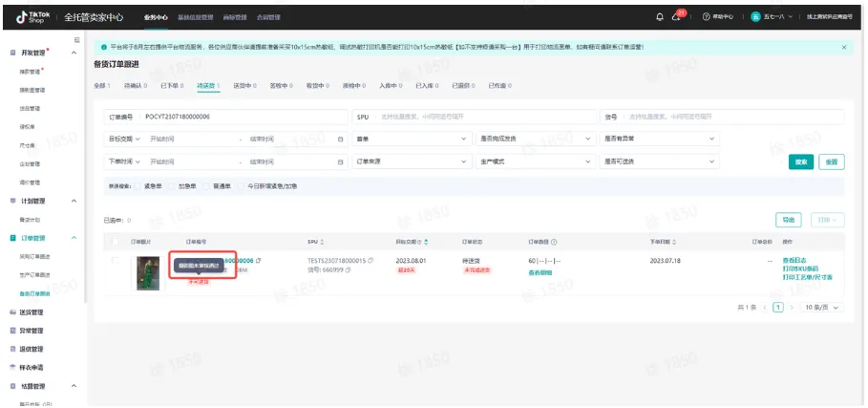The width and height of the screenshot is (868, 408).
Task: Sort the table by 目标交期 column
Action: click(426, 243)
